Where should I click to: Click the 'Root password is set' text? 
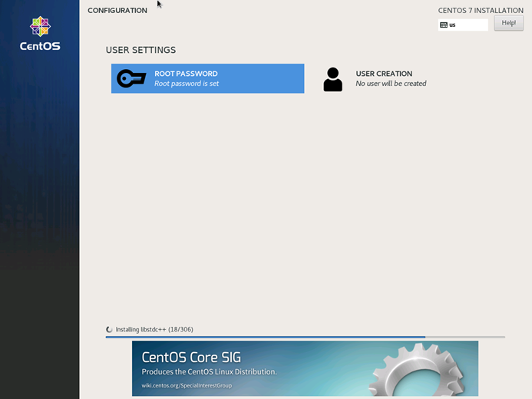click(187, 84)
